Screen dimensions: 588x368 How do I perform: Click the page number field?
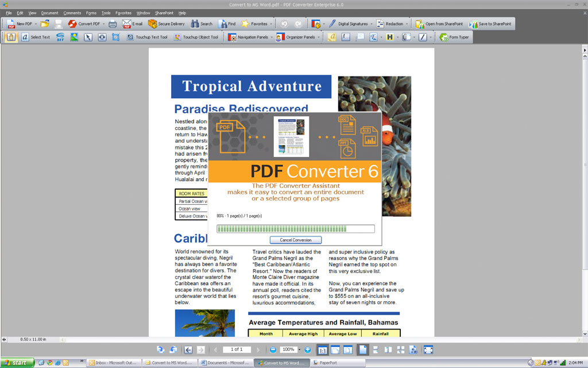(x=237, y=350)
